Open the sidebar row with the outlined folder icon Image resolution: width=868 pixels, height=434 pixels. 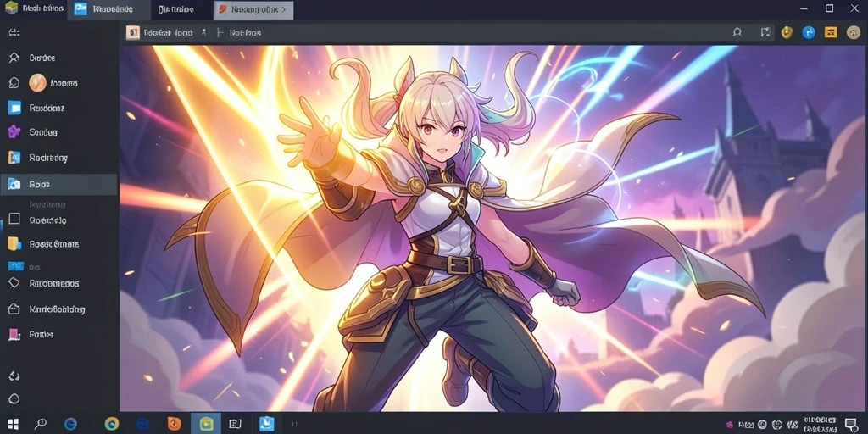58,309
